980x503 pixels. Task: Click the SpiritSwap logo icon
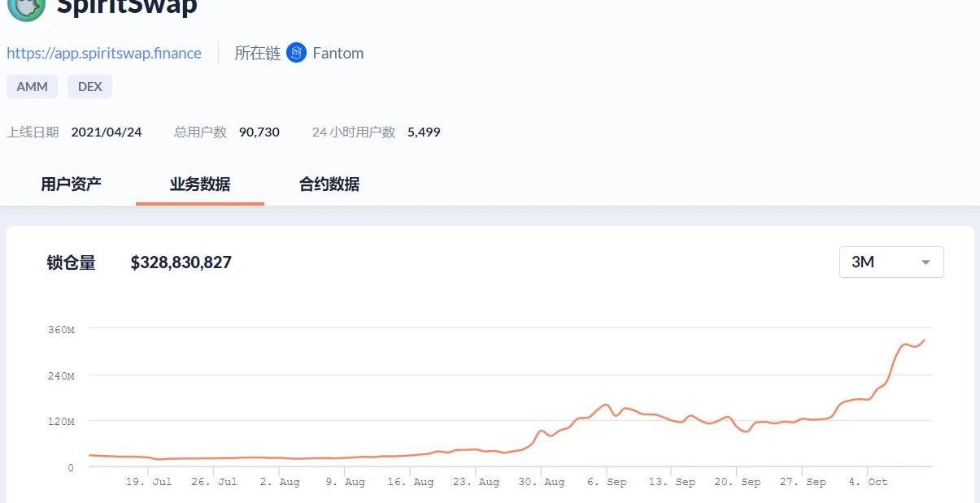[26, 7]
